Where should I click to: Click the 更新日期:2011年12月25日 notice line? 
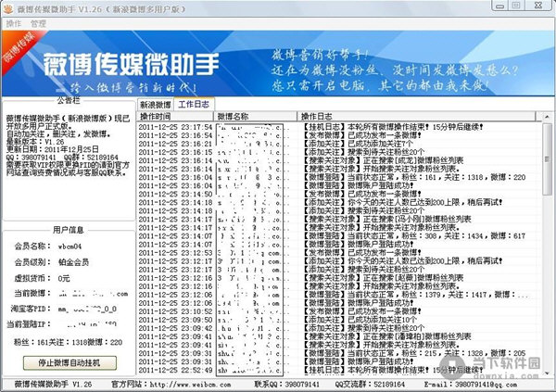click(x=53, y=149)
